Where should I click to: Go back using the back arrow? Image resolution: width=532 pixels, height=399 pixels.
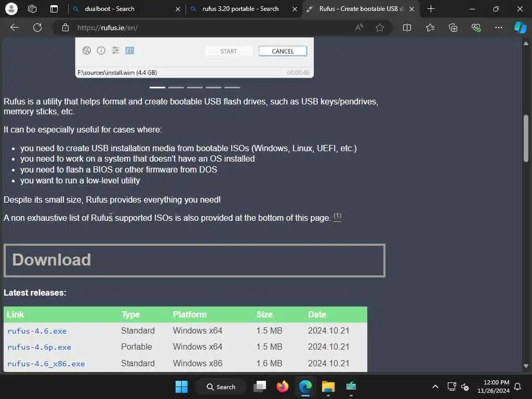(x=15, y=28)
